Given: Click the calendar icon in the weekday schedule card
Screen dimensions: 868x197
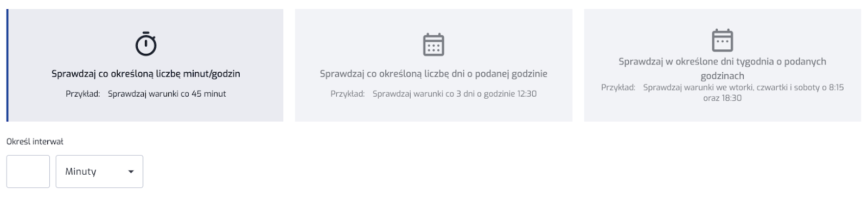Looking at the screenshot, I should 722,40.
